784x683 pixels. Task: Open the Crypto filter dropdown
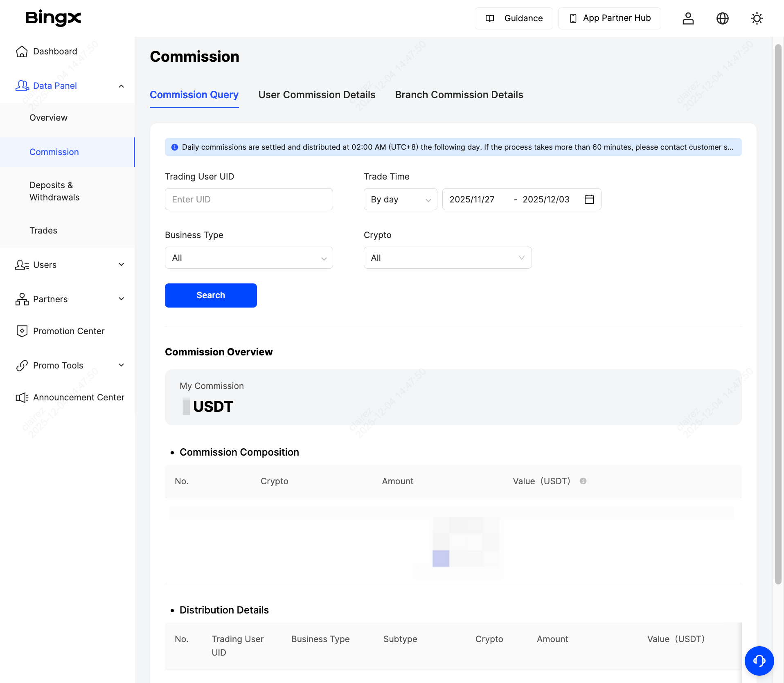coord(447,258)
